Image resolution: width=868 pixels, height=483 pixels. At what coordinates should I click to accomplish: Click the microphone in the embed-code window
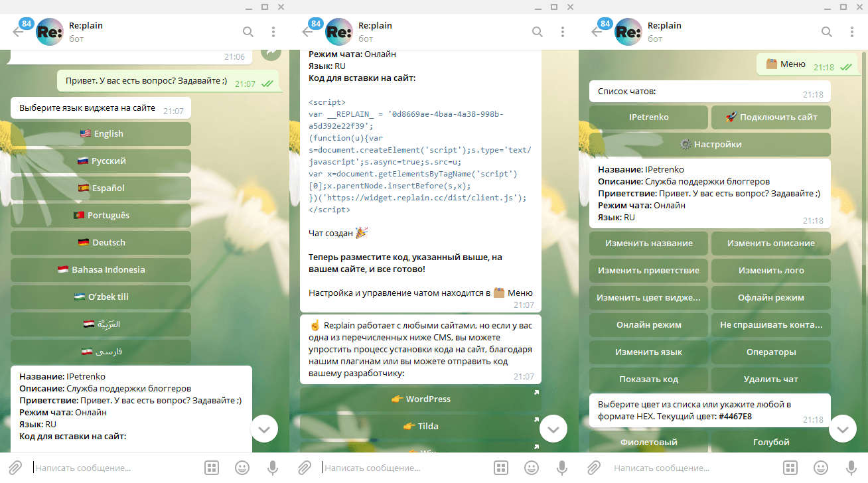tap(561, 468)
